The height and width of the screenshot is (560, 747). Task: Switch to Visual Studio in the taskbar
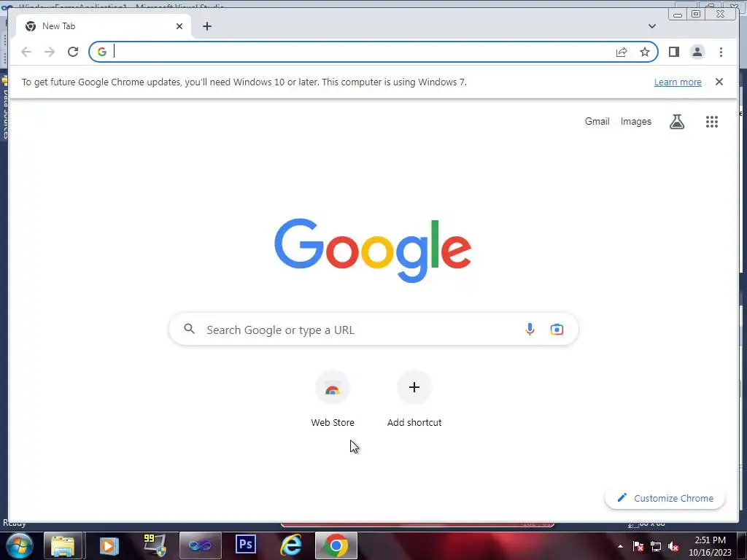click(200, 545)
